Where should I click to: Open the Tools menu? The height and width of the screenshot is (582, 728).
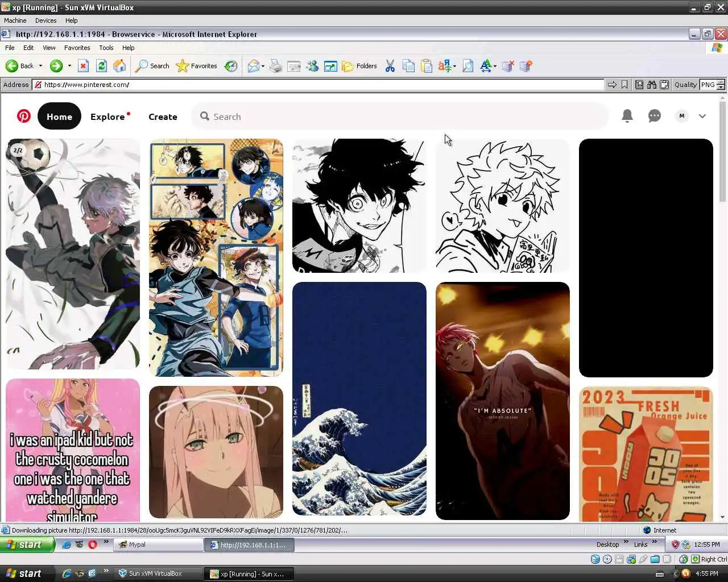(x=106, y=48)
